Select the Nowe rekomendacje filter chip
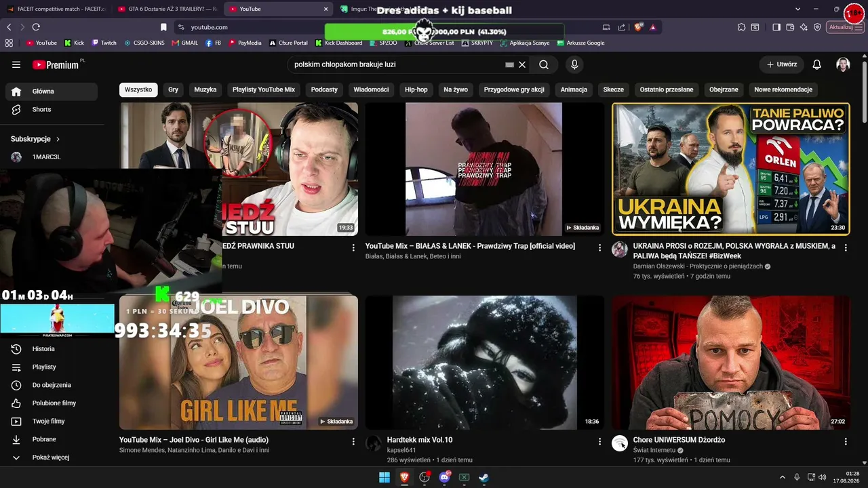The width and height of the screenshot is (868, 488). (783, 89)
